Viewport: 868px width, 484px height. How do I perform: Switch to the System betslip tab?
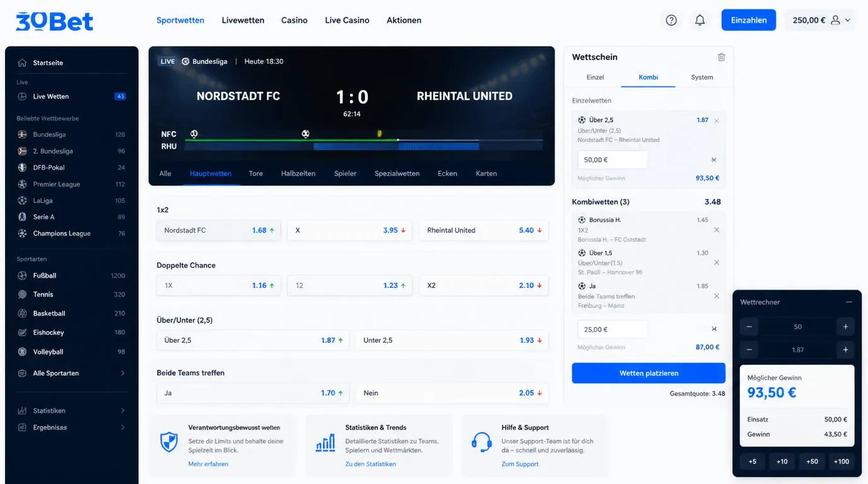point(702,77)
